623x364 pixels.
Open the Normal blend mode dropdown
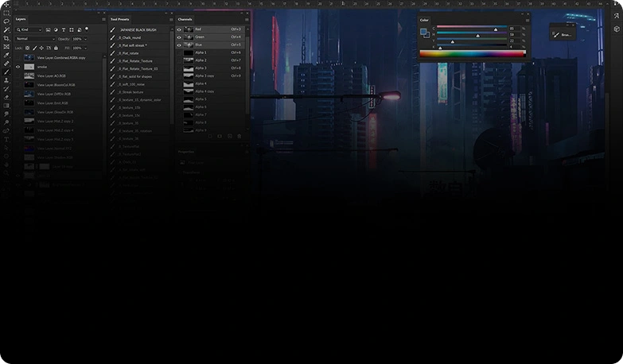tap(35, 39)
